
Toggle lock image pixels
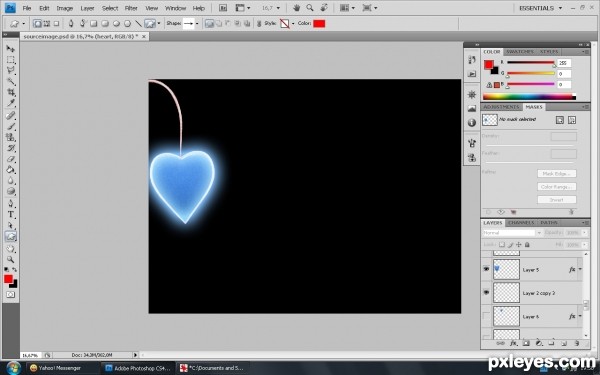pyautogui.click(x=510, y=245)
